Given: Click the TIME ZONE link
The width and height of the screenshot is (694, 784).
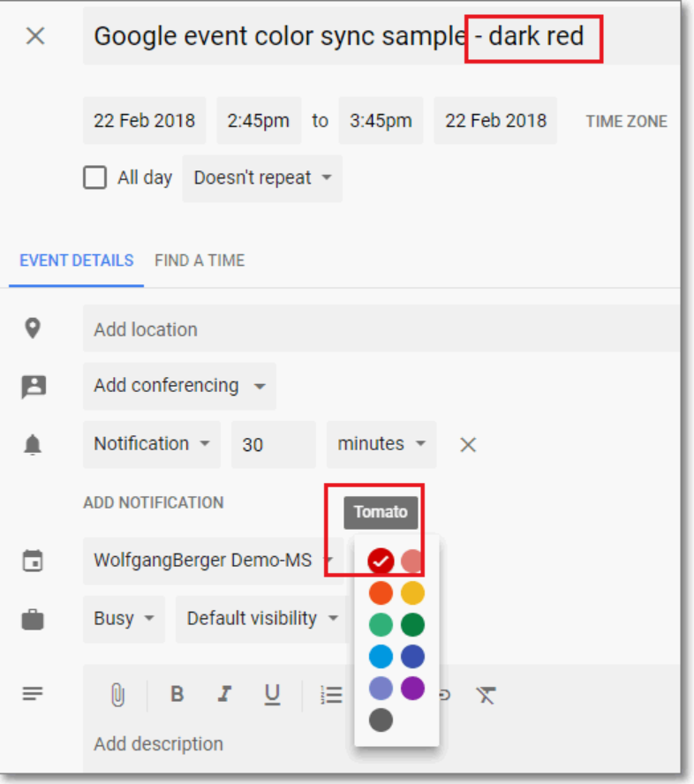Looking at the screenshot, I should [627, 122].
